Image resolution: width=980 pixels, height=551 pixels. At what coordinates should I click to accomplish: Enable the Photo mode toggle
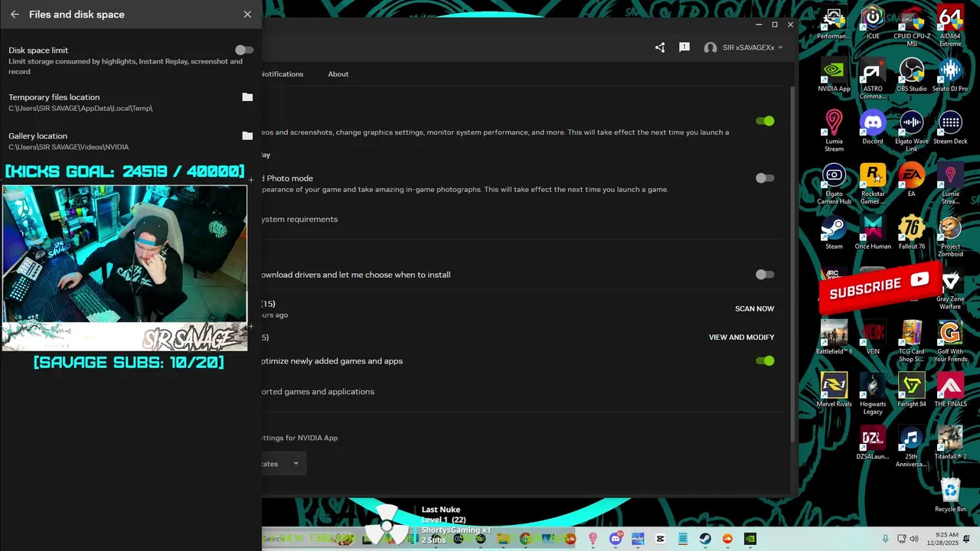pyautogui.click(x=765, y=178)
